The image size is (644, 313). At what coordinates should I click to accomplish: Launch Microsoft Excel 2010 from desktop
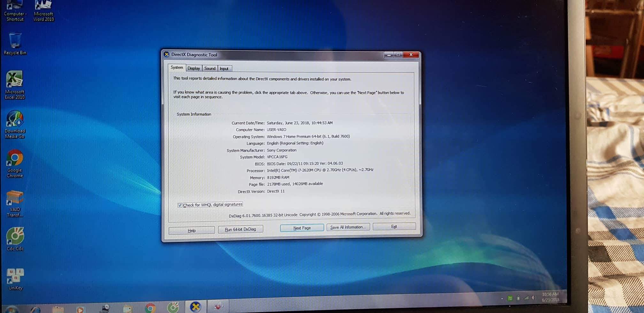(x=15, y=85)
